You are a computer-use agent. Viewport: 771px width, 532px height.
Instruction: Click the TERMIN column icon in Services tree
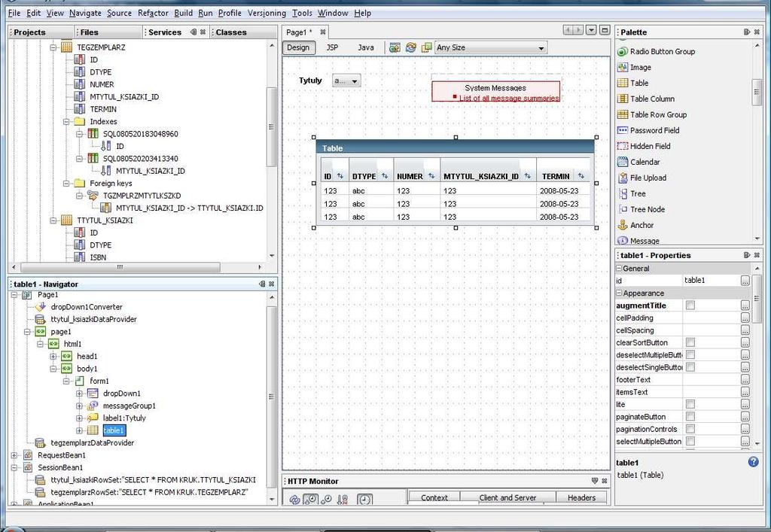(x=79, y=108)
